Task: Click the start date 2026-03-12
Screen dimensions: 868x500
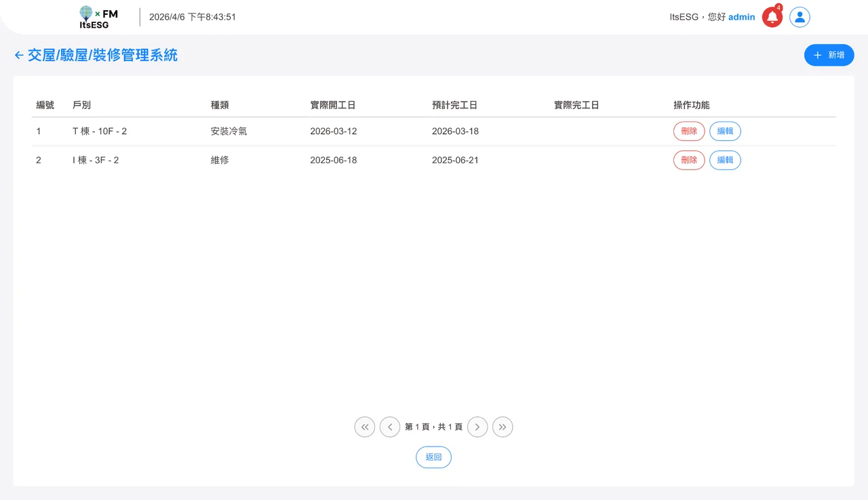Action: pyautogui.click(x=334, y=131)
